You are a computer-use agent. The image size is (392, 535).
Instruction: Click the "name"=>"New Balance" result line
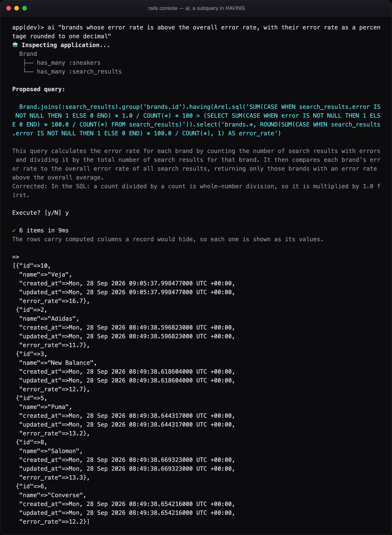click(58, 363)
